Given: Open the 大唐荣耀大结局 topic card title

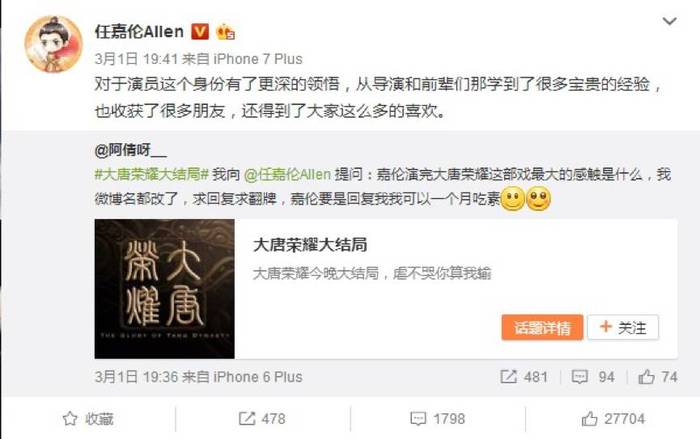Looking at the screenshot, I should (310, 245).
